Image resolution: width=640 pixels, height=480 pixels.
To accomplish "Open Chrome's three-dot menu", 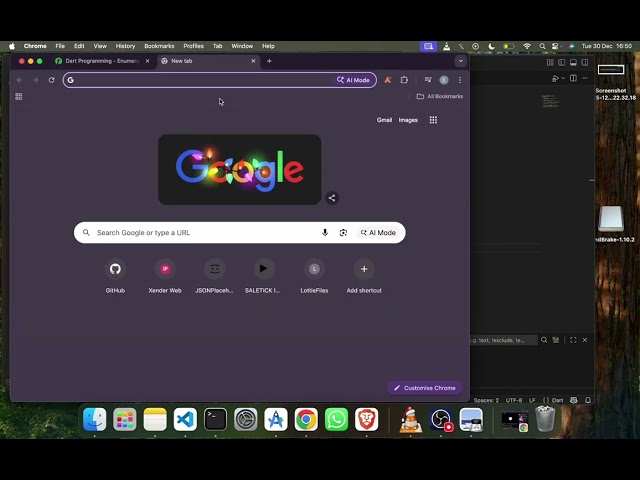I will point(460,80).
